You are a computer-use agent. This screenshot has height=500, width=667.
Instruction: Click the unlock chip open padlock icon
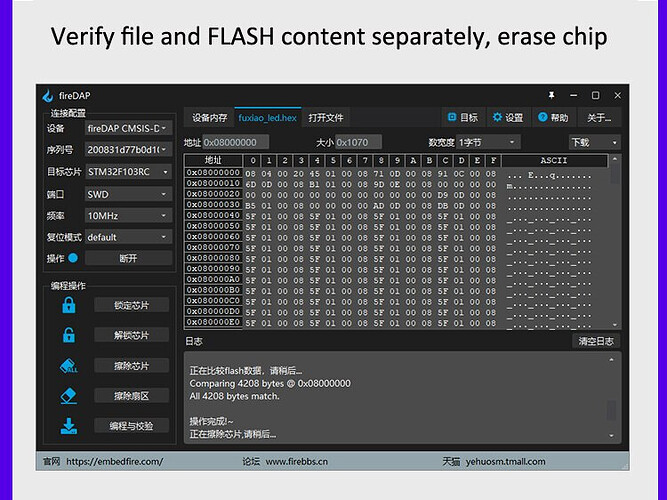[x=68, y=335]
